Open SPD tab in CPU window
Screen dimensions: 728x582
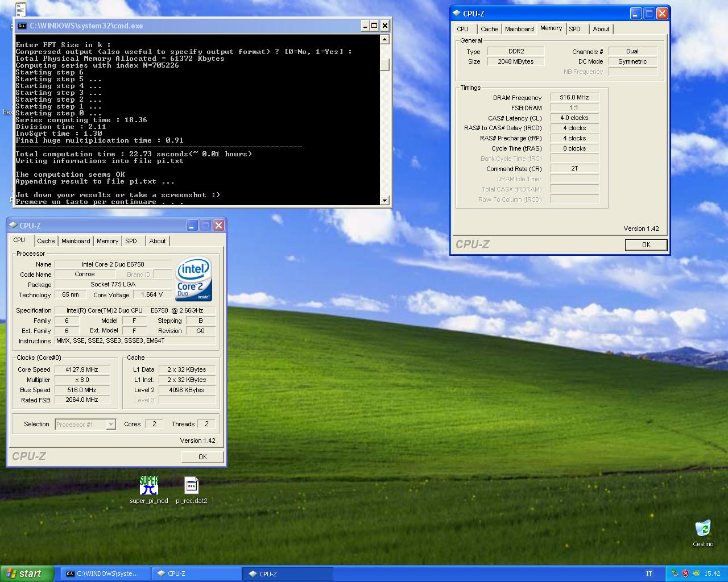[x=131, y=241]
